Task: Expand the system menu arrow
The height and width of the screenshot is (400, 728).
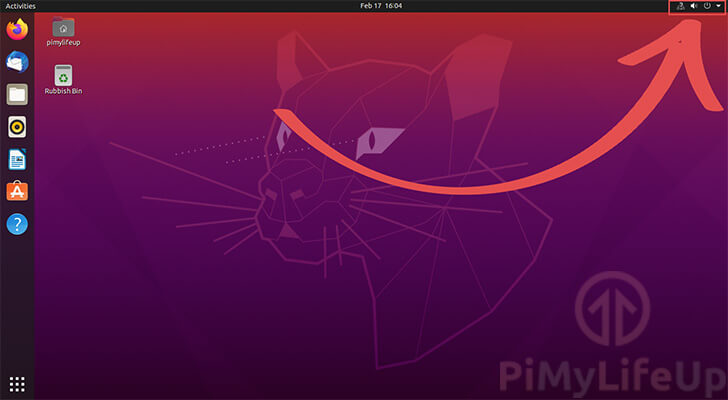Action: pyautogui.click(x=718, y=6)
